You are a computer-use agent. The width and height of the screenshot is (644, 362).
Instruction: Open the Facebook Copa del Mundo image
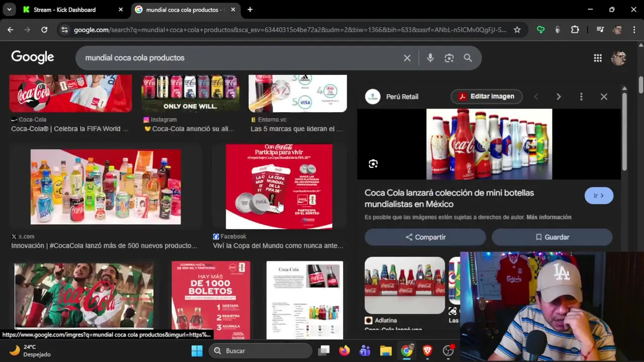coord(279,187)
